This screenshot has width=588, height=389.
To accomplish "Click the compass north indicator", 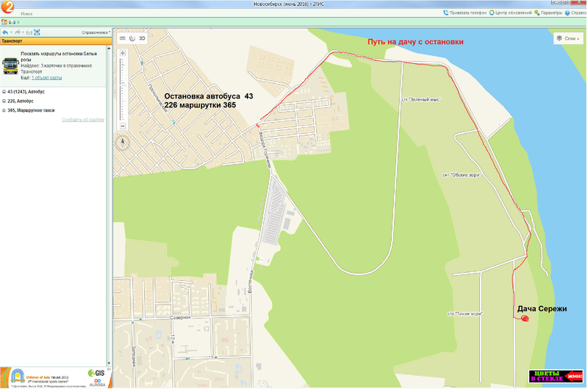I will (x=122, y=142).
